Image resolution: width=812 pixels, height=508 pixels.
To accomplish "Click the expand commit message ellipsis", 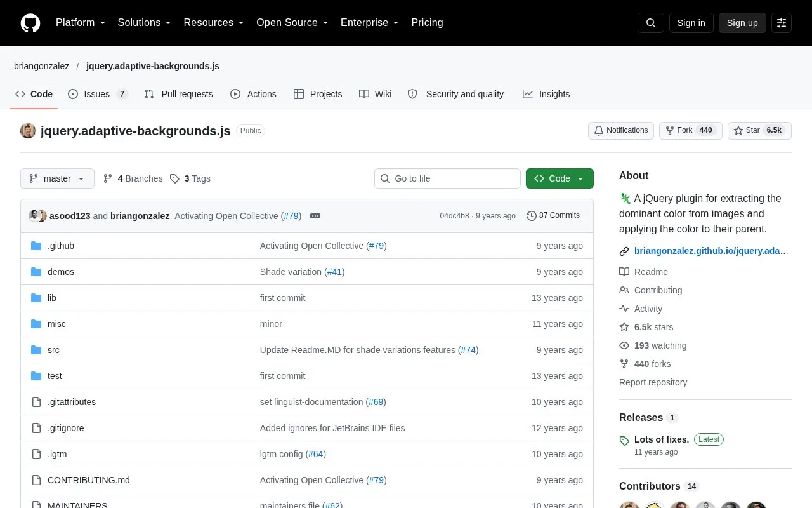I will [x=315, y=216].
